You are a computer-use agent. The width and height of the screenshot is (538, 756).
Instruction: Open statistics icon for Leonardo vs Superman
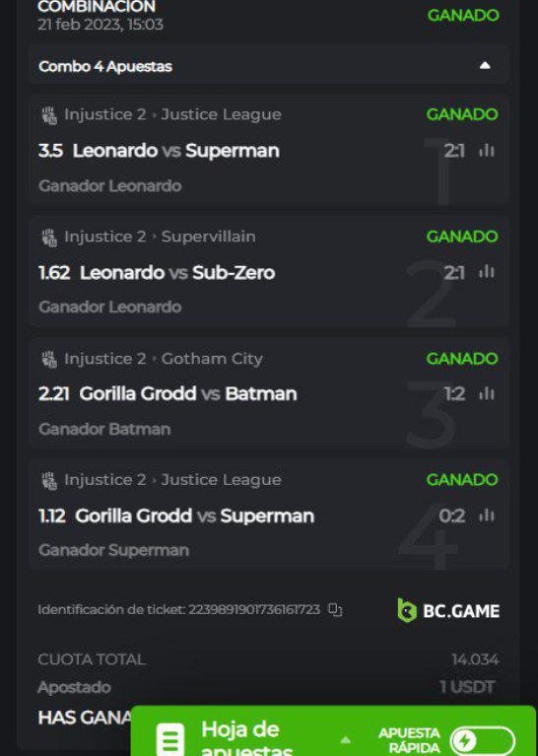(x=487, y=151)
